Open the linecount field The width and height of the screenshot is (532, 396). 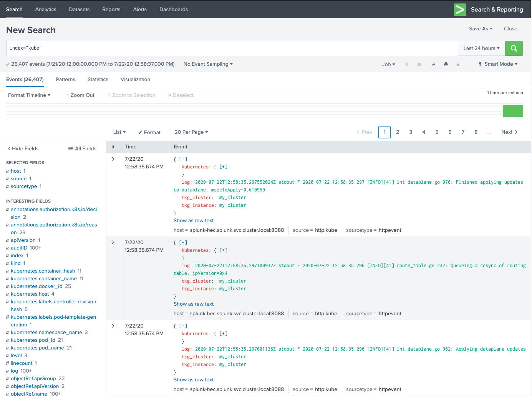tap(22, 363)
